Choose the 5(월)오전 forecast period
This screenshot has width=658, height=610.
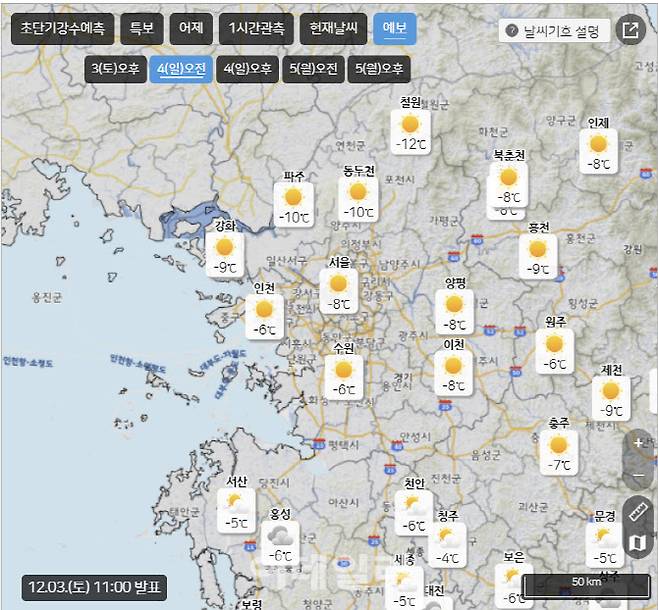tap(313, 69)
